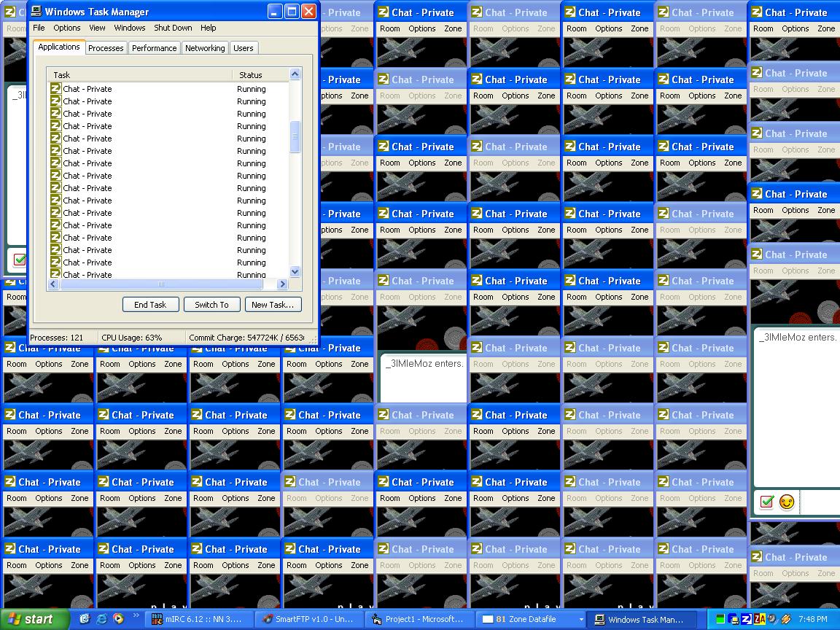Click the Task Manager title bar icon
Viewport: 840px width, 630px height.
tap(36, 11)
